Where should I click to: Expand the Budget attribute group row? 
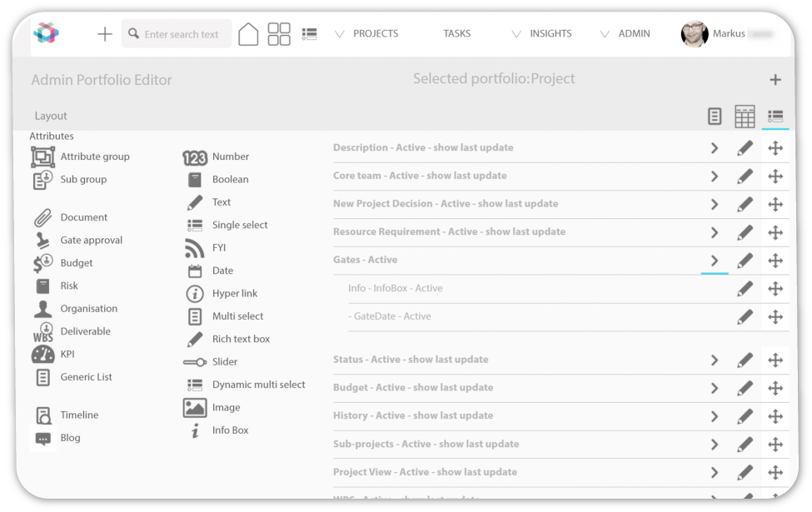click(715, 388)
